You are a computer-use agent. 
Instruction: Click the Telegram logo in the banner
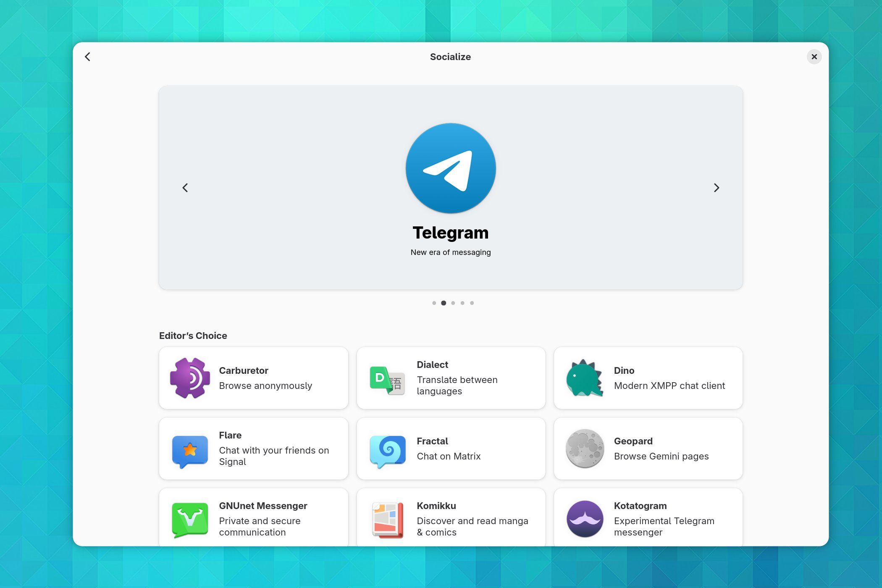(x=451, y=168)
